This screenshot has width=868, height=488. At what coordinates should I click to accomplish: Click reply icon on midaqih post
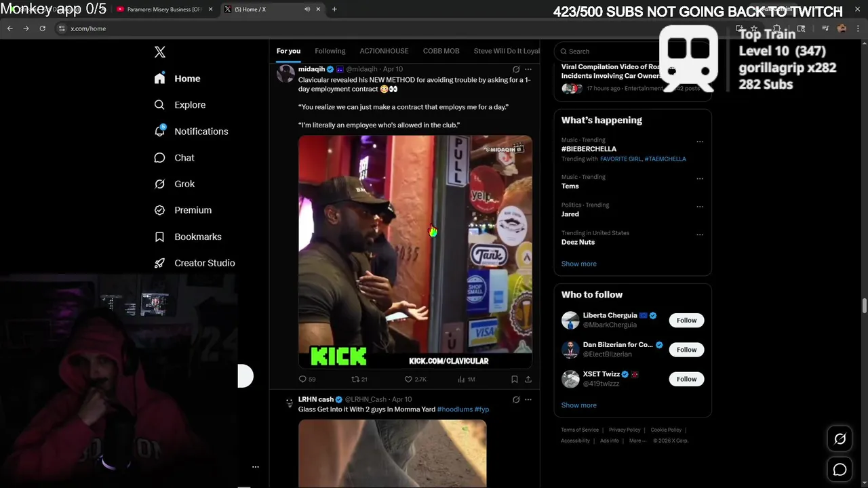302,380
